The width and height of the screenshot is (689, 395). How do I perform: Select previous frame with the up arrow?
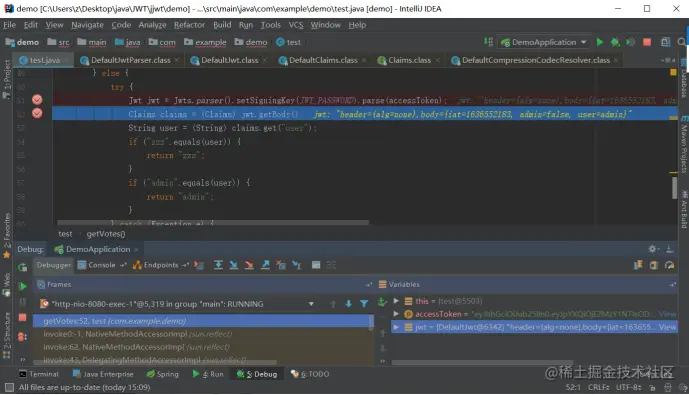click(333, 304)
